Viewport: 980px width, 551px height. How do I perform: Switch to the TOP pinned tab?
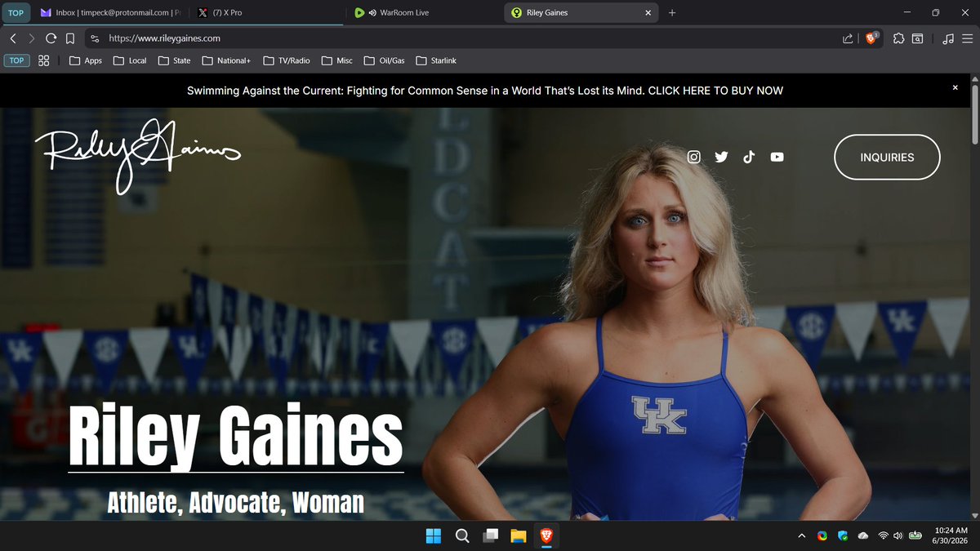[16, 12]
